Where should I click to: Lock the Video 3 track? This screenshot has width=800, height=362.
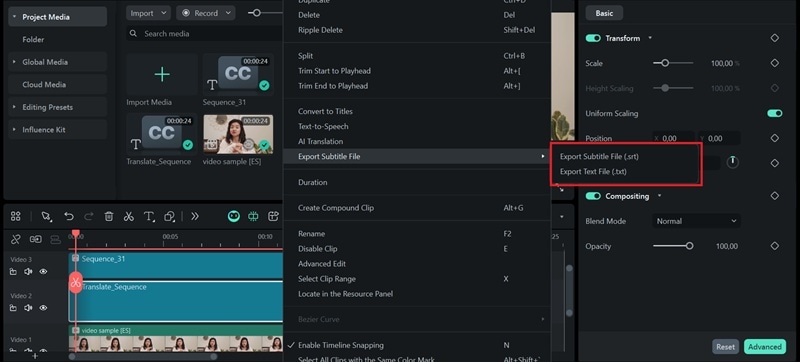pos(13,272)
